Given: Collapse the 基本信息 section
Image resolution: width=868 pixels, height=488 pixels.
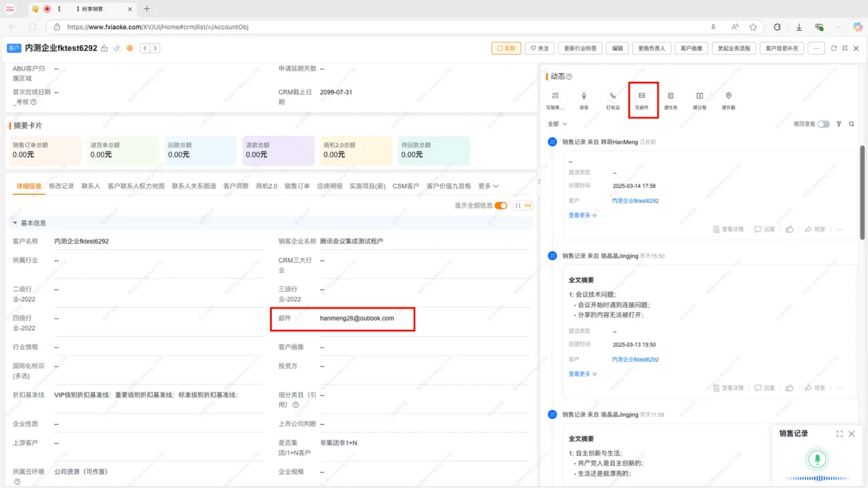Looking at the screenshot, I should point(15,223).
